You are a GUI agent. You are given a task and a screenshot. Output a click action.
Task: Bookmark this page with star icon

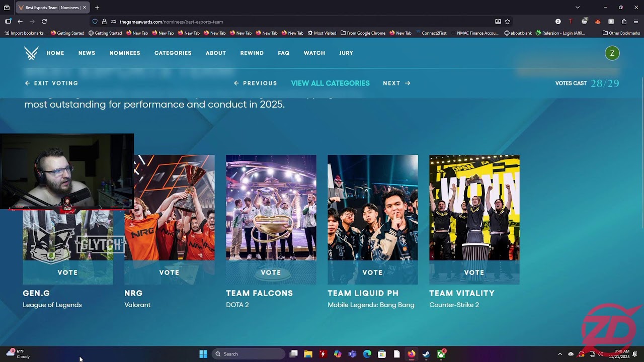pyautogui.click(x=507, y=22)
